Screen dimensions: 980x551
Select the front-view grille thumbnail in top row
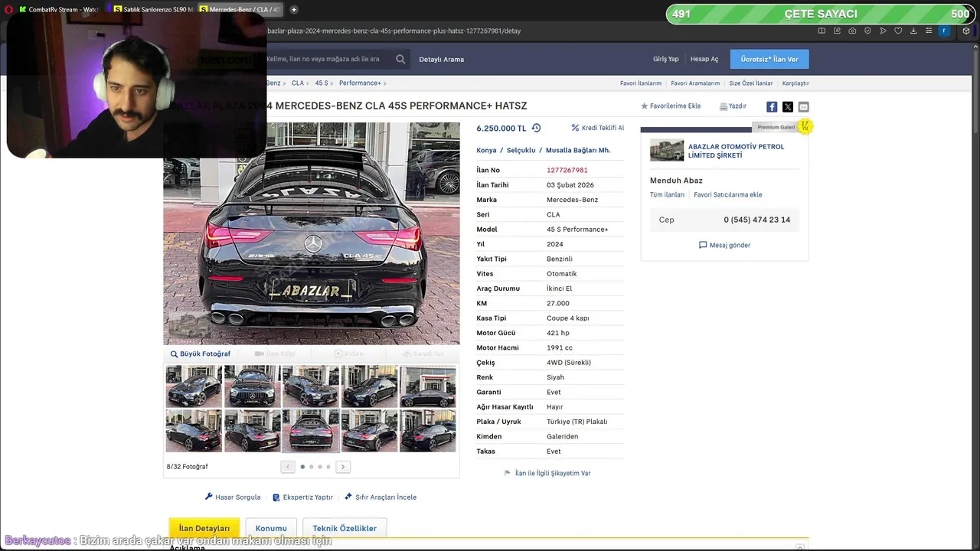(x=253, y=386)
